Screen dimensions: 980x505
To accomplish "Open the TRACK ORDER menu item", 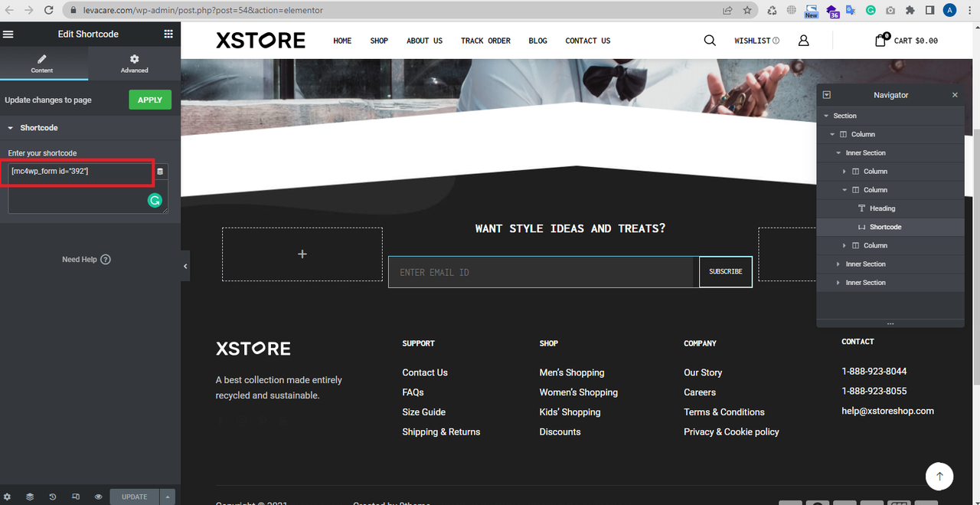I will (x=485, y=41).
